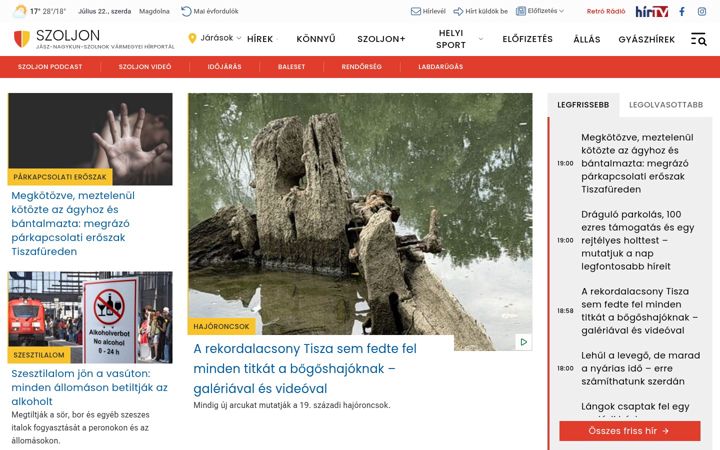Open the HírTV logo link
Viewport: 720px width, 450px height.
point(652,11)
